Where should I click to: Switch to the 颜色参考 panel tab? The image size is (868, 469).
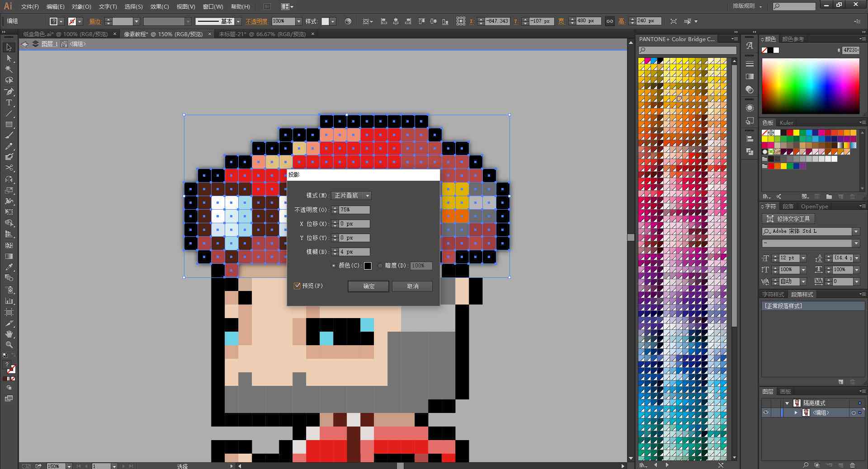coord(793,39)
